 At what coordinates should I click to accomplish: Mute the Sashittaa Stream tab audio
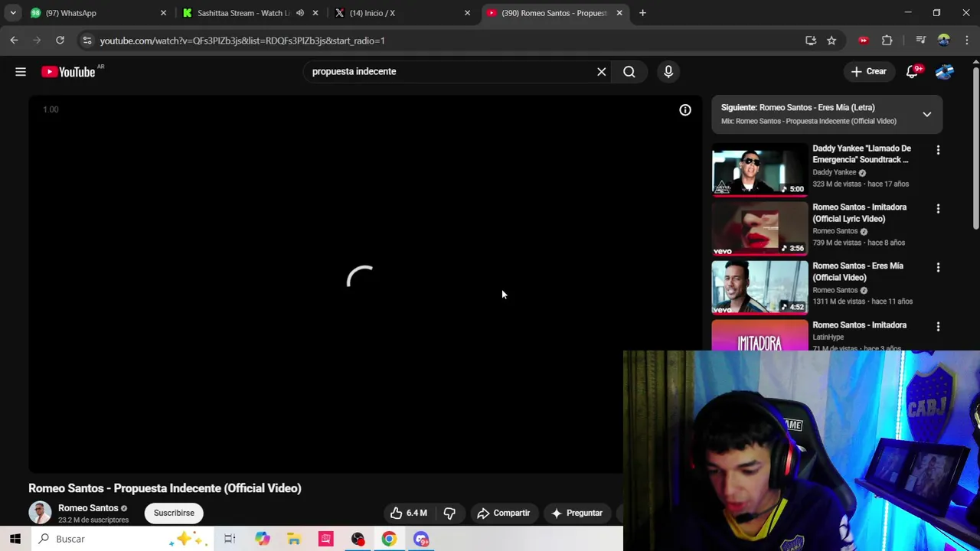tap(300, 13)
